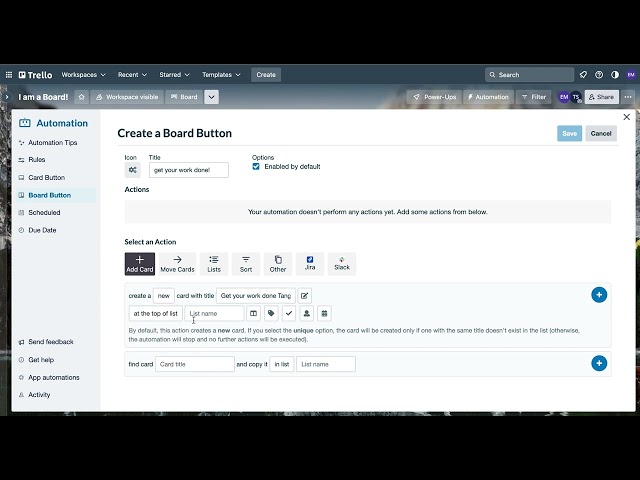Close the Automation panel with X

[627, 117]
